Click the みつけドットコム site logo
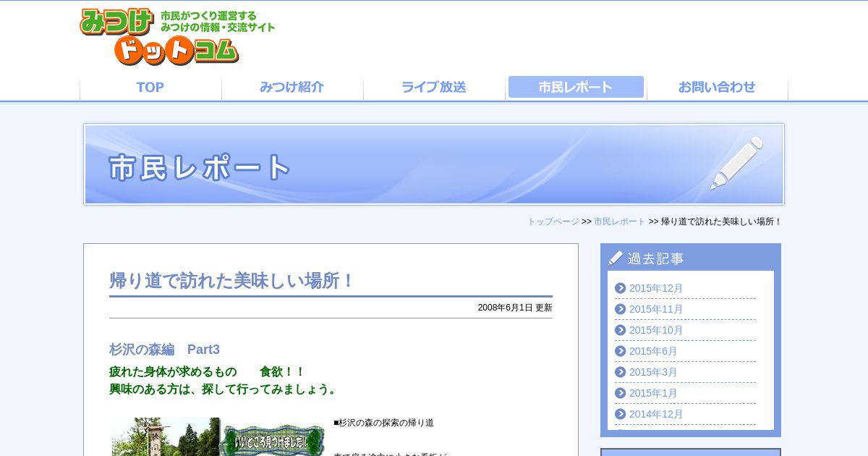Screen dimensions: 868x456 coord(177,36)
